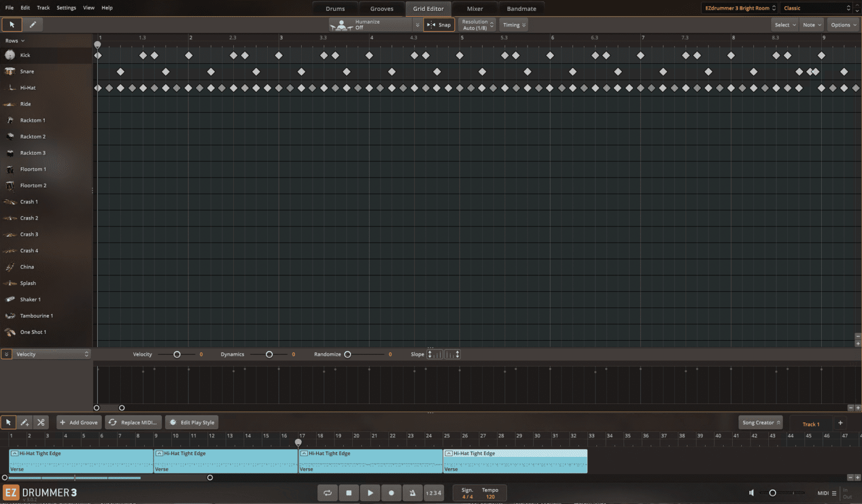862x504 pixels.
Task: Click the Velocity slider knob
Action: [x=177, y=355]
